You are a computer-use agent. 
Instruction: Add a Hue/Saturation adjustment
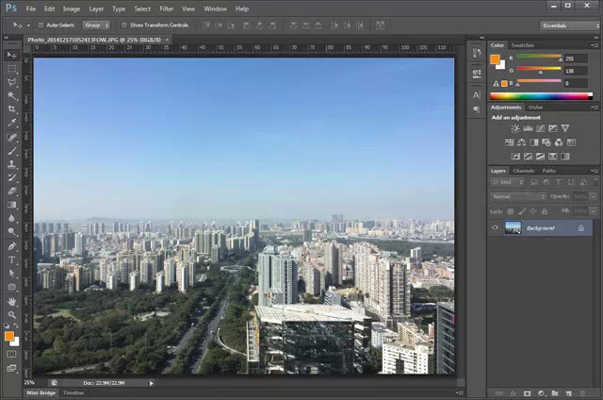point(509,143)
